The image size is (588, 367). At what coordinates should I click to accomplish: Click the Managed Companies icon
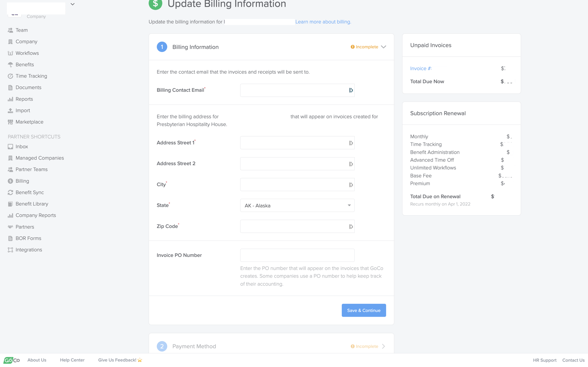(10, 158)
